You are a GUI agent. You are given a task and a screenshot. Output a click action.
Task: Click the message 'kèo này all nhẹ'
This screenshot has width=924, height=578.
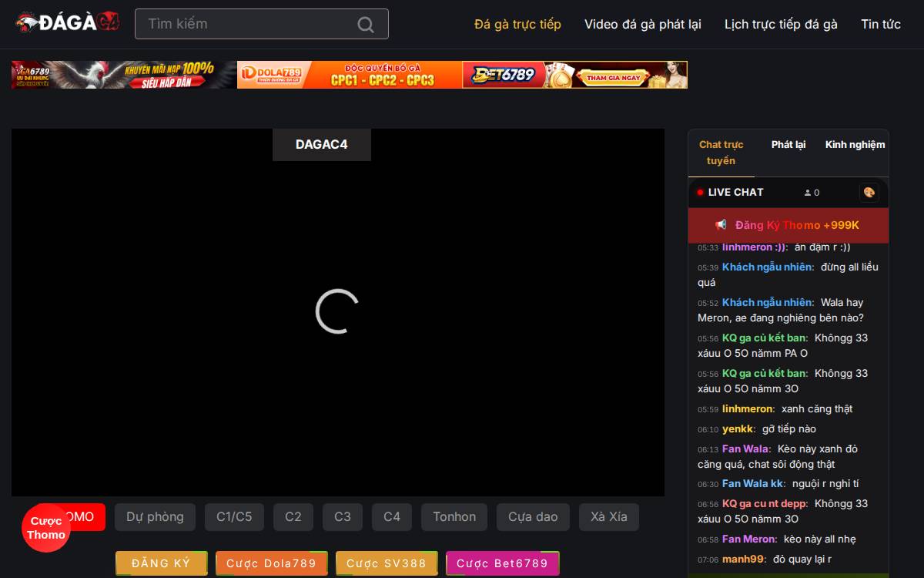[x=820, y=539]
